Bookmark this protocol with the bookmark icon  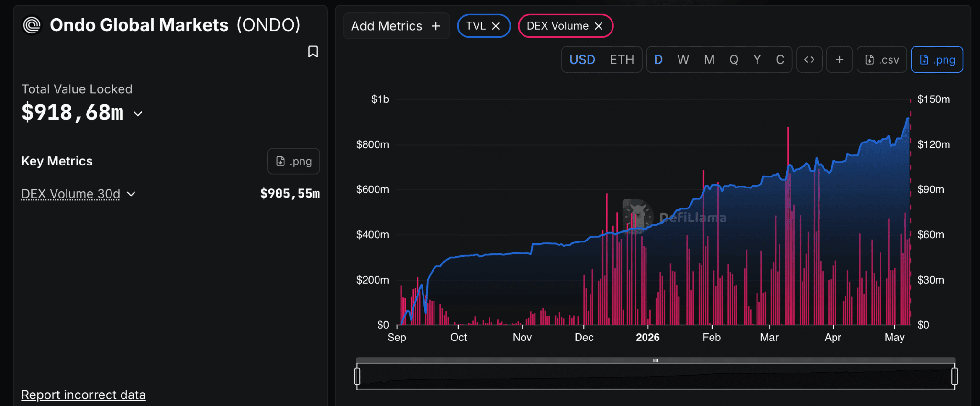tap(313, 52)
